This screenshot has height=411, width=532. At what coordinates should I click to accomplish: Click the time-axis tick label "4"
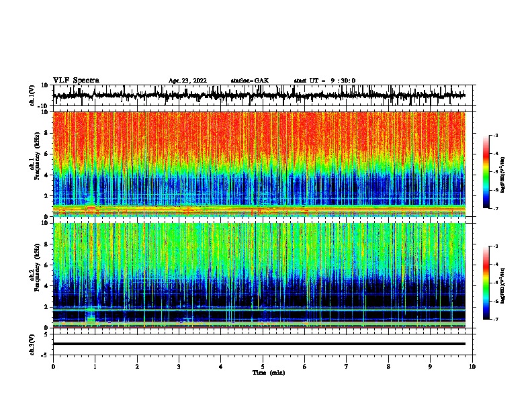coord(221,367)
